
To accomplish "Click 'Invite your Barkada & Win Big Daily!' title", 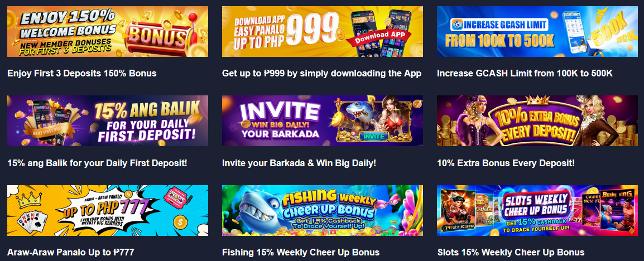I will point(299,163).
